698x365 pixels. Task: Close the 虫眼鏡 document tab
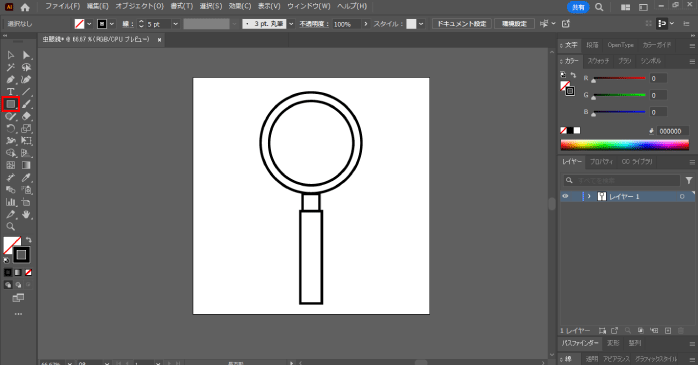(159, 40)
